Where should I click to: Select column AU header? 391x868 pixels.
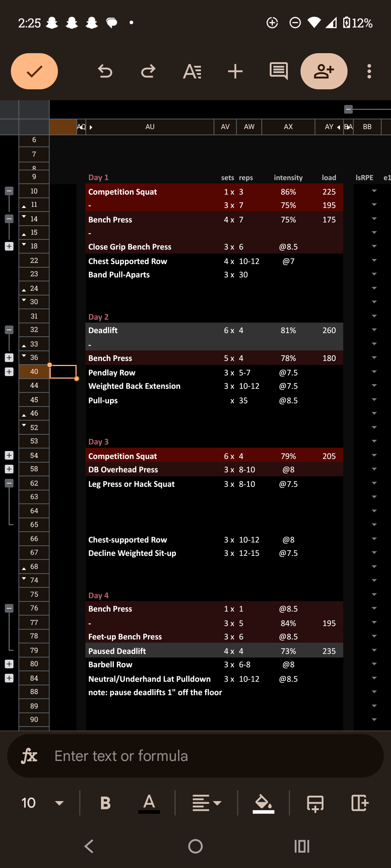[x=150, y=127]
